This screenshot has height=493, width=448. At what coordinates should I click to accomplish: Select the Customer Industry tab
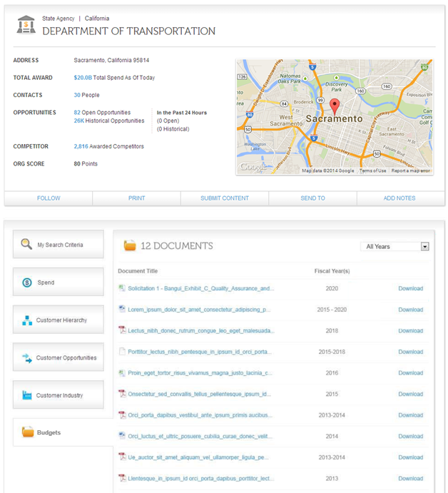[x=58, y=395]
